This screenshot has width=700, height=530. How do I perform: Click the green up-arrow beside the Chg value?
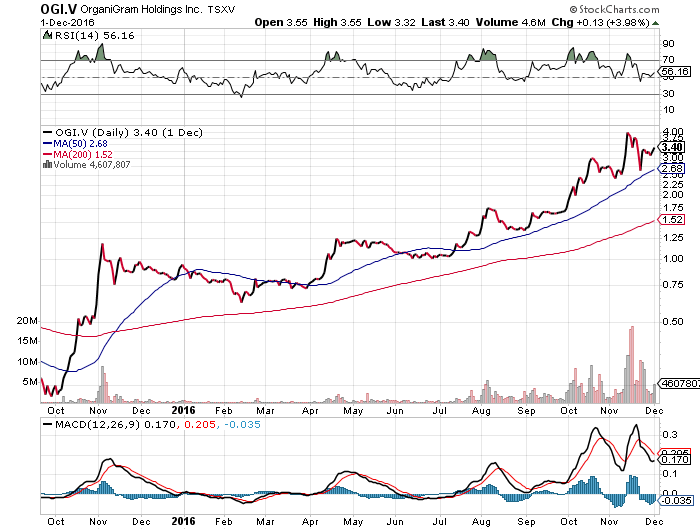[655, 23]
